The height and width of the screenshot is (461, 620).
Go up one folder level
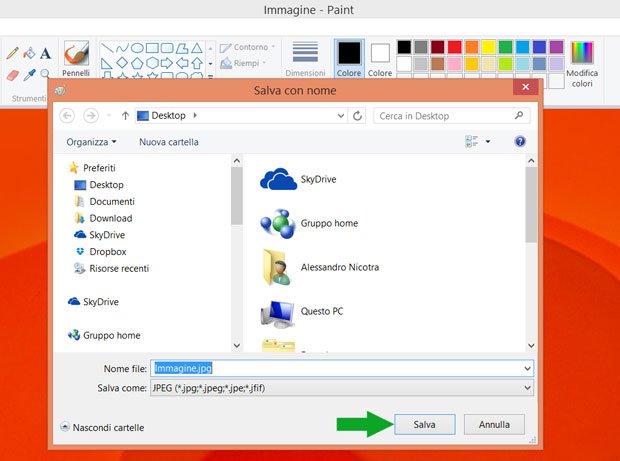click(x=125, y=116)
